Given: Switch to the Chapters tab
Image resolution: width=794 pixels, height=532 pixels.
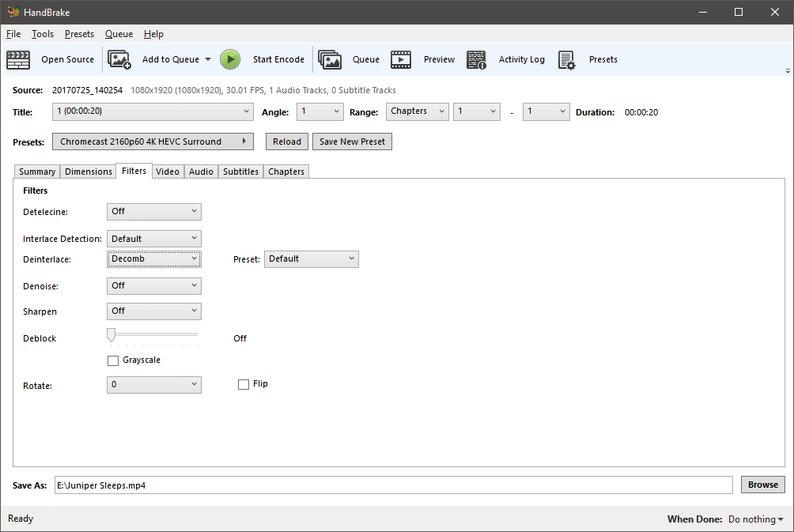Looking at the screenshot, I should click(286, 172).
